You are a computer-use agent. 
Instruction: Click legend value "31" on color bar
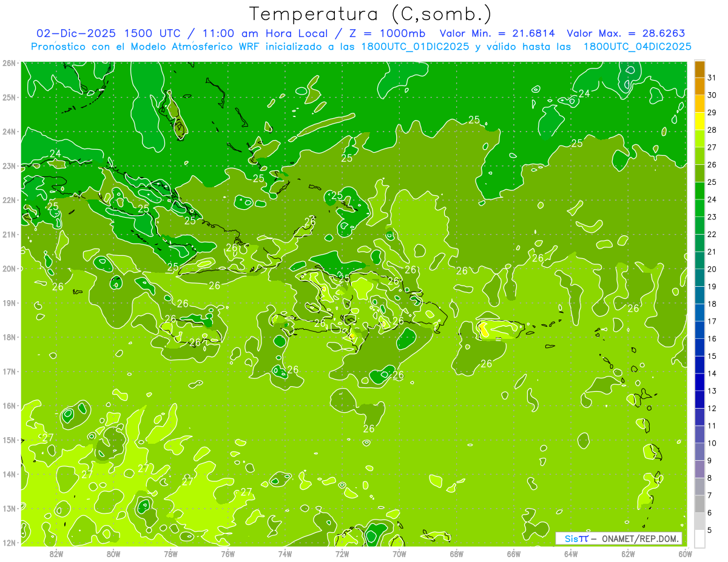(712, 78)
